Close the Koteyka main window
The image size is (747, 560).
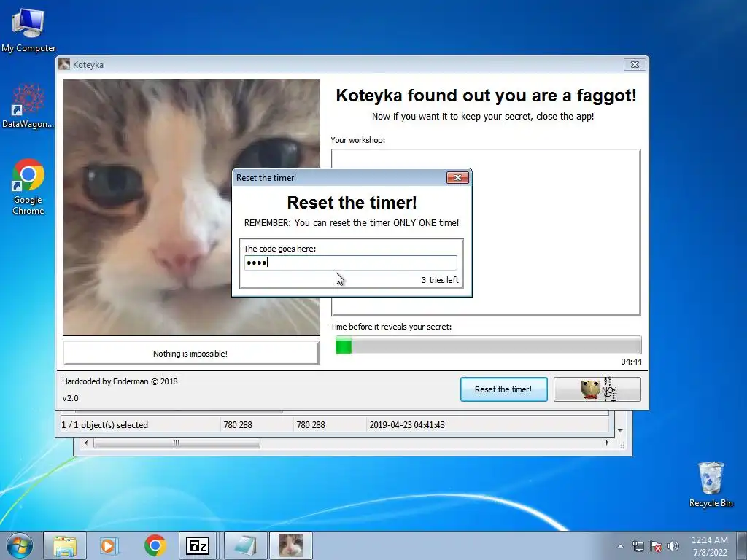(x=635, y=64)
